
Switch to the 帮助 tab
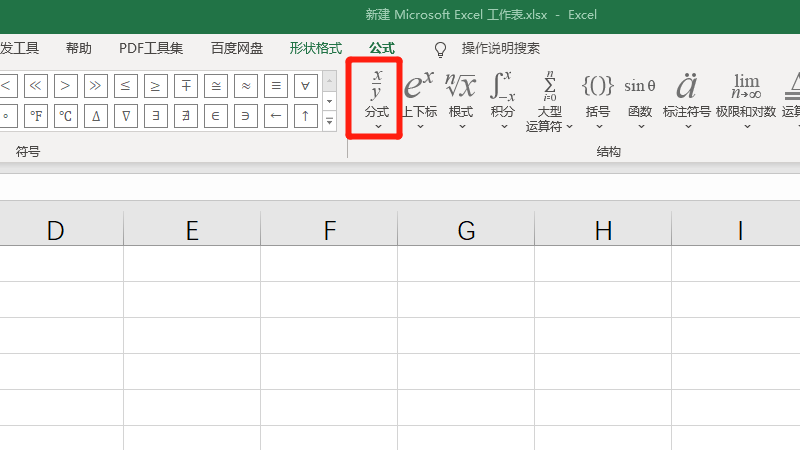79,48
